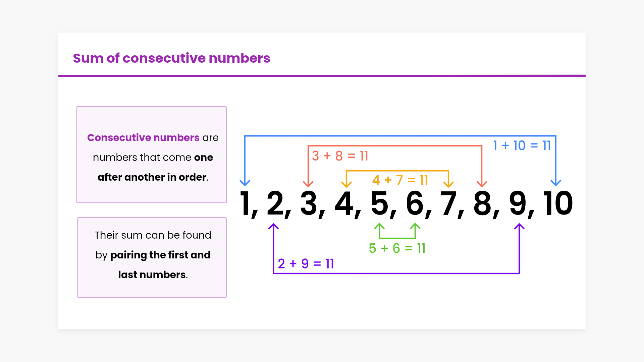
Task: Click the large number 10 in the sequence
Action: [558, 204]
